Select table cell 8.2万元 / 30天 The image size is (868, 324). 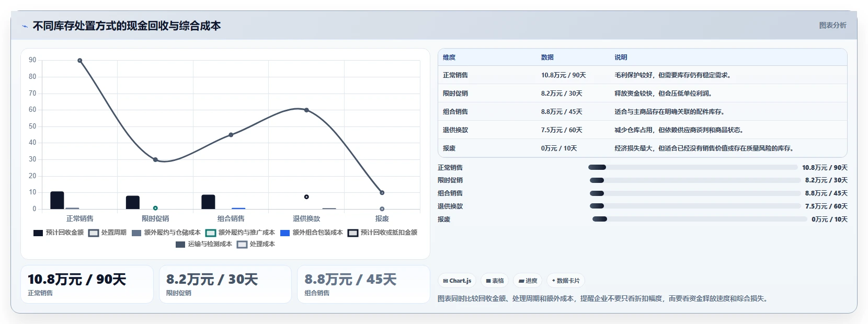562,94
